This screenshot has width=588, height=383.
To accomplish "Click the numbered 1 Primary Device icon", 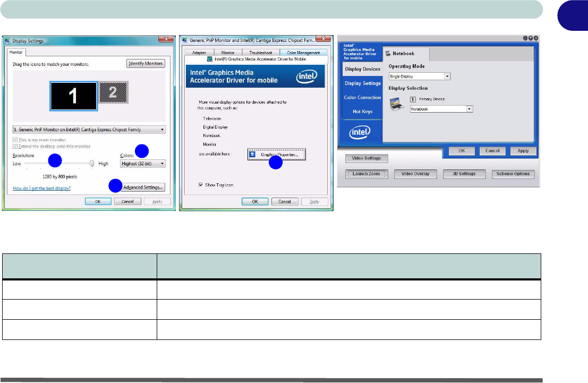I will 413,99.
